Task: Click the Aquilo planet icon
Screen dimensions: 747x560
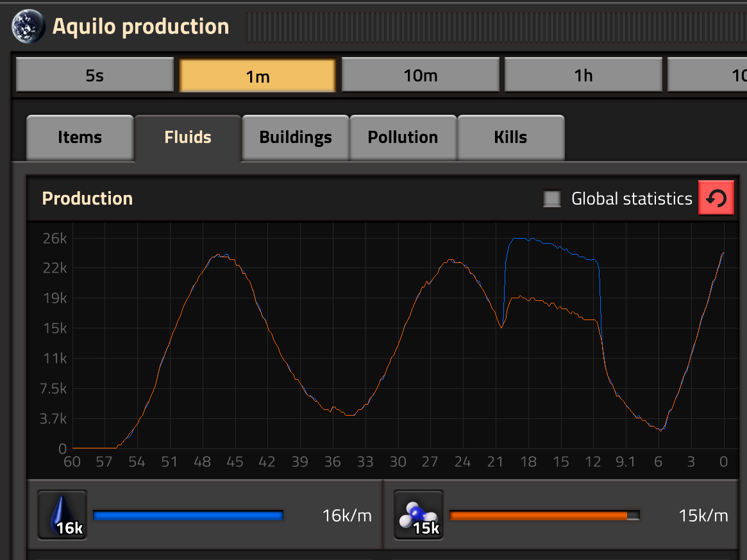Action: 29,27
